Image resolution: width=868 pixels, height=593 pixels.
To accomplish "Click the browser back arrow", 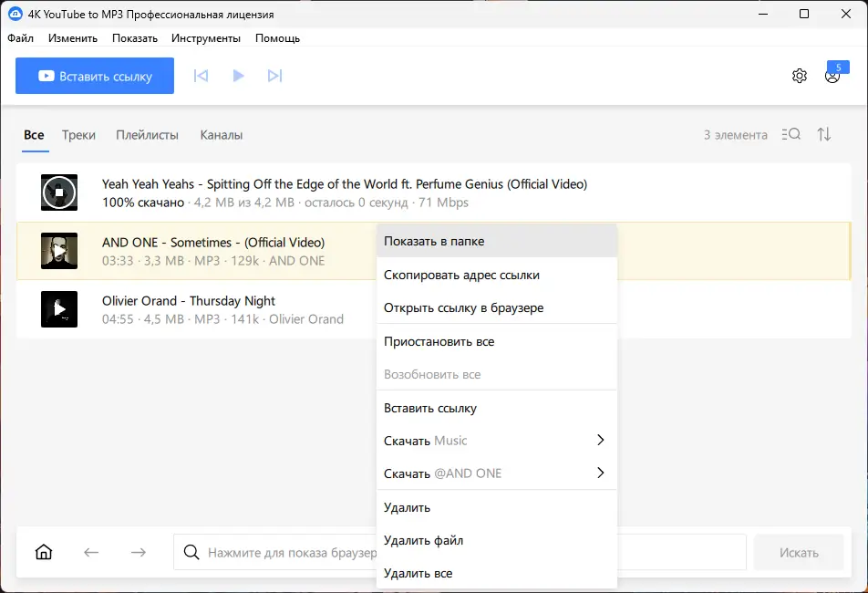I will (91, 552).
